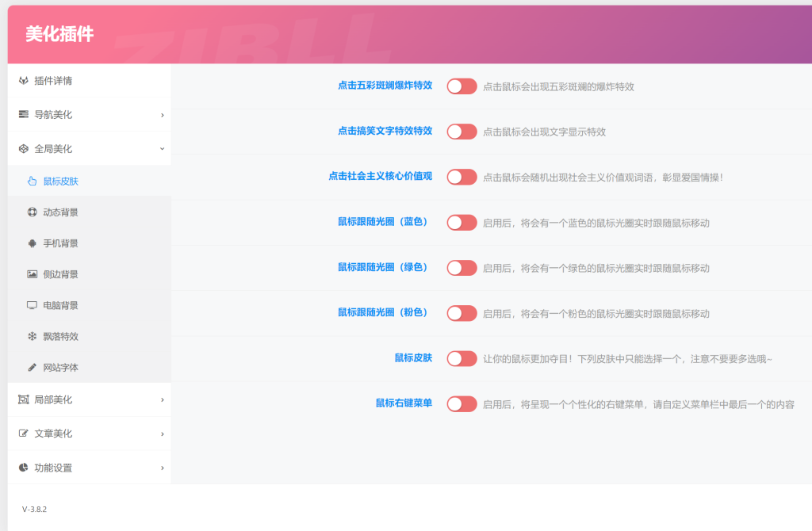
Task: Open the 功能设置 menu item
Action: 53,468
